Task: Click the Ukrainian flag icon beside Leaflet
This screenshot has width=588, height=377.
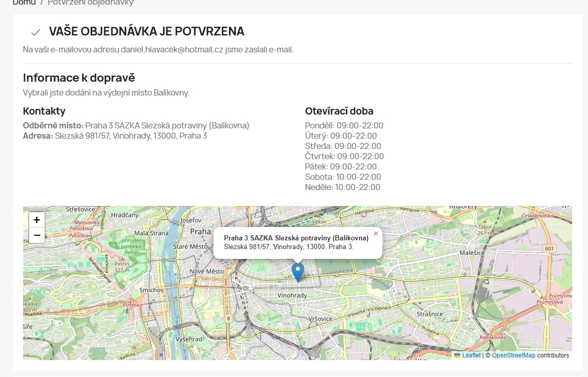Action: [x=457, y=355]
